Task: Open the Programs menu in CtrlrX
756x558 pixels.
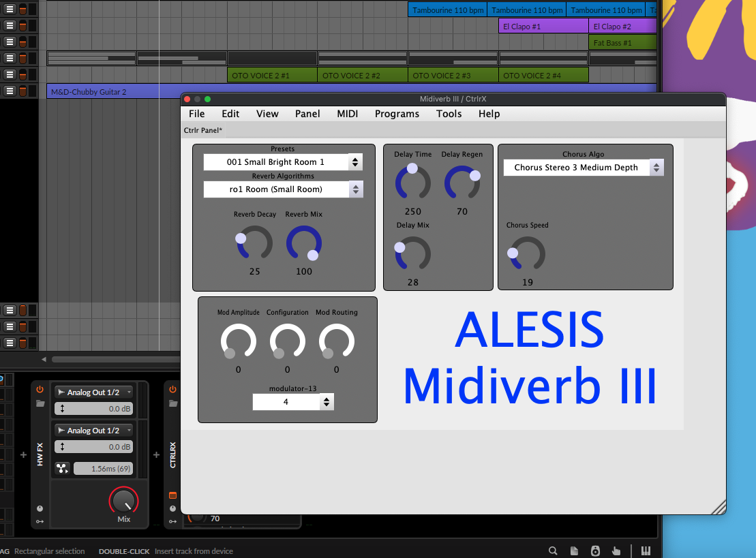Action: click(397, 114)
